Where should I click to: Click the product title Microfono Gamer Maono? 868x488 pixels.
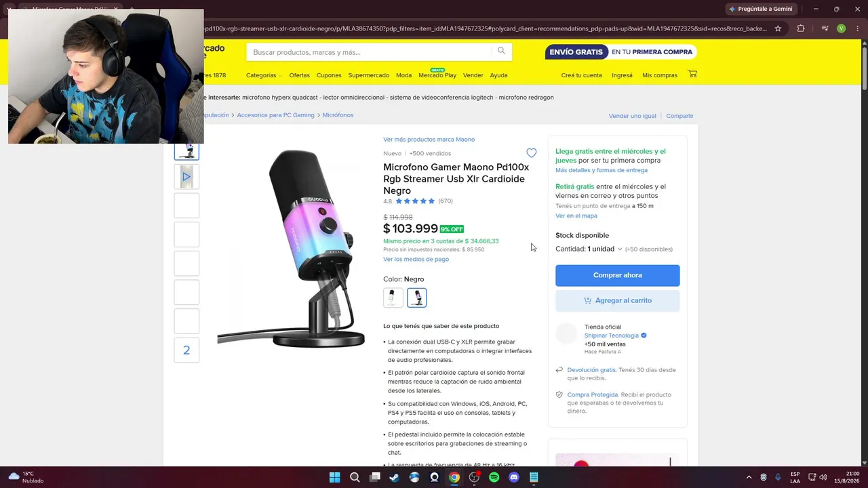(x=456, y=179)
